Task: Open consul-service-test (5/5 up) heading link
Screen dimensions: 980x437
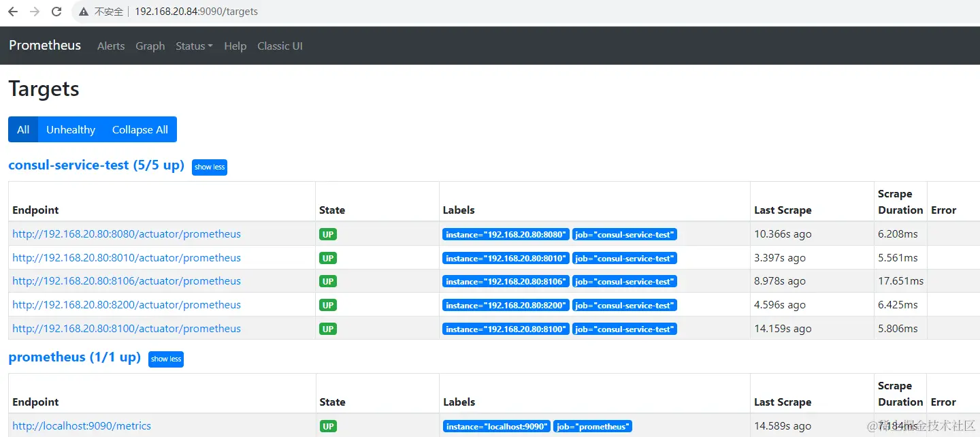Action: point(96,165)
